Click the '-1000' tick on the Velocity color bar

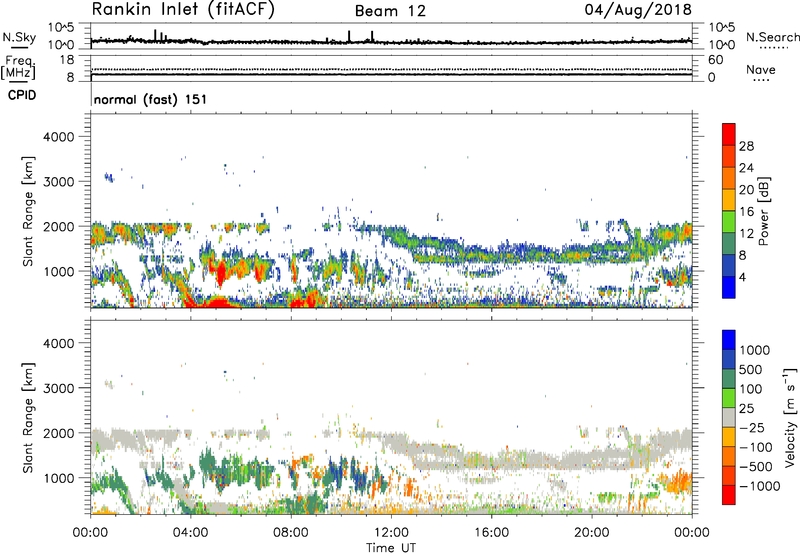[759, 486]
